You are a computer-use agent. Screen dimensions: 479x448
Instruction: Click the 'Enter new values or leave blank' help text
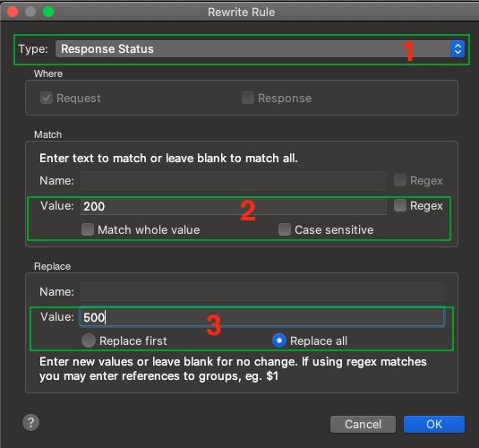tap(233, 369)
